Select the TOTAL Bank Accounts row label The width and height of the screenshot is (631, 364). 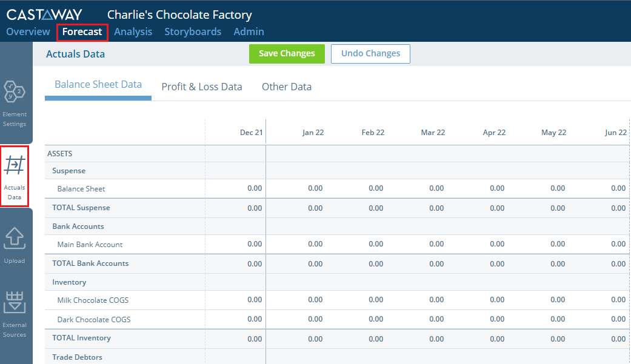(x=90, y=263)
